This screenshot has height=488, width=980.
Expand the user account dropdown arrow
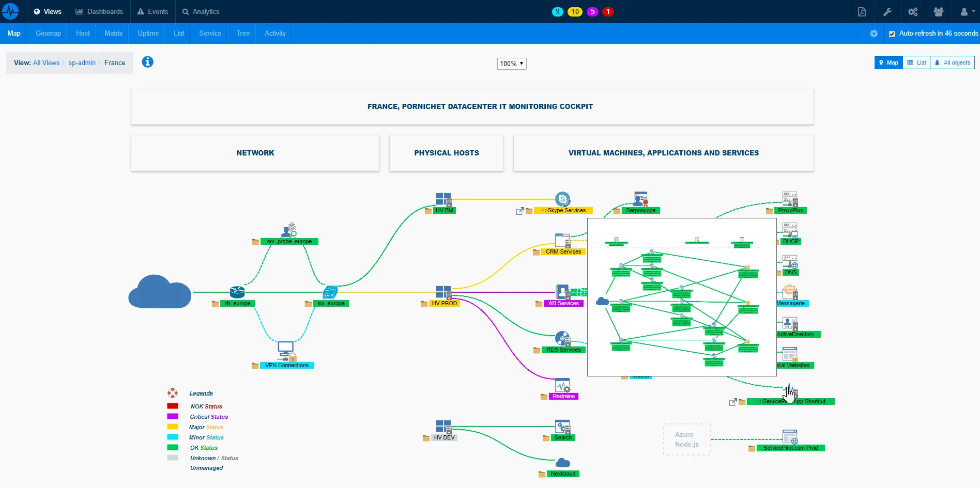click(x=973, y=11)
